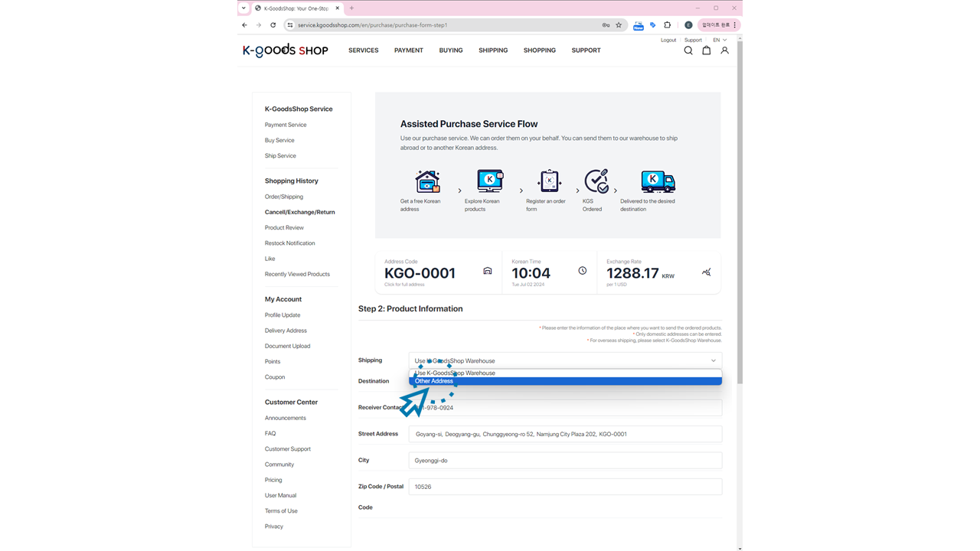Click the exchange rate chart icon
The width and height of the screenshot is (980, 551).
click(x=706, y=272)
